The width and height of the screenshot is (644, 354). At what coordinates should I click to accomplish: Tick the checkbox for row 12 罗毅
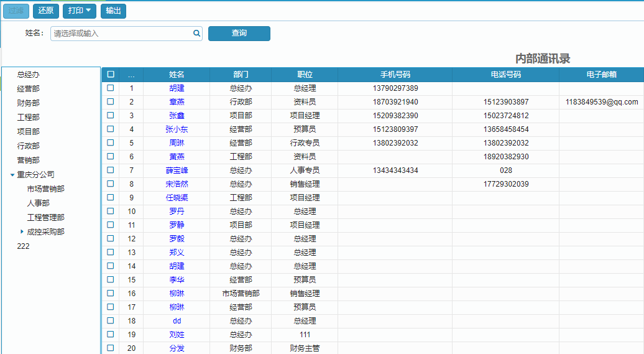(x=111, y=239)
